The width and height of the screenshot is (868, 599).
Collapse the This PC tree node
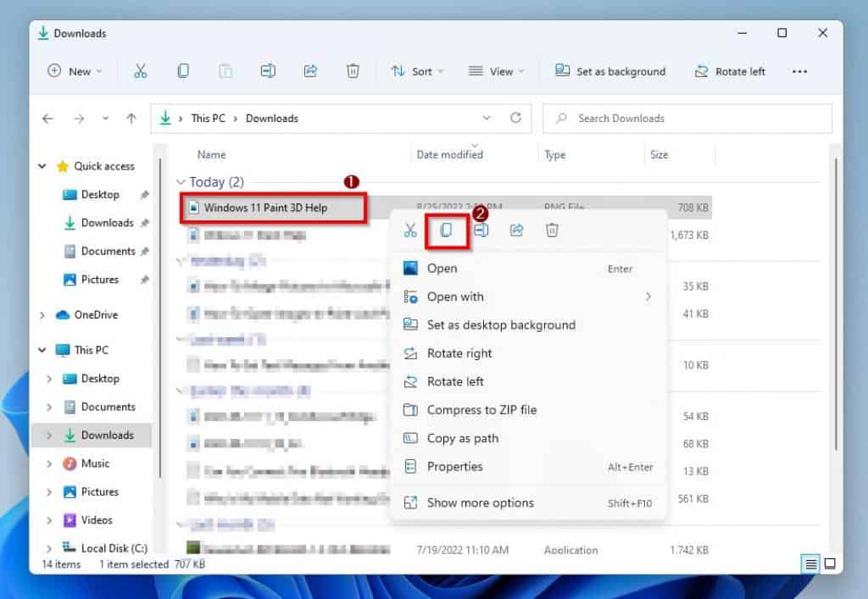[x=42, y=350]
